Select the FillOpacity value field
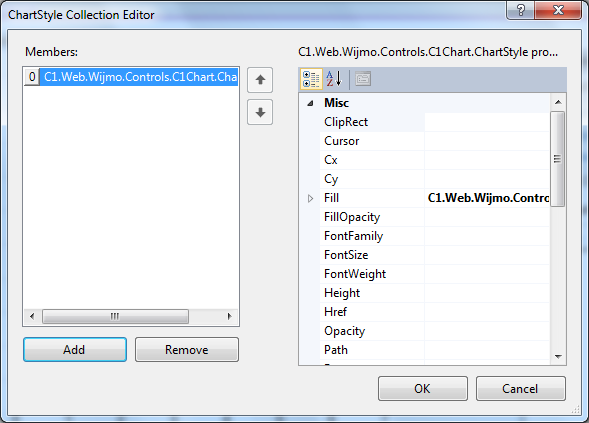 tap(487, 217)
